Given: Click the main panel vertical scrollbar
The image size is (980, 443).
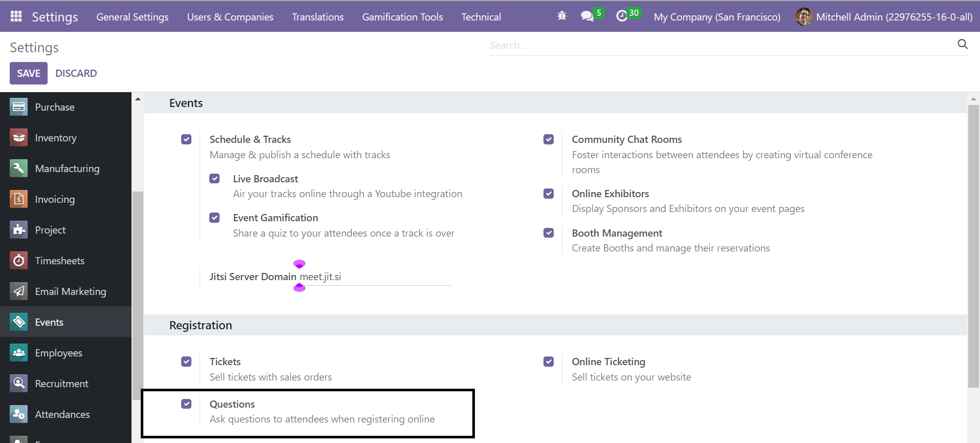Looking at the screenshot, I should 973,246.
